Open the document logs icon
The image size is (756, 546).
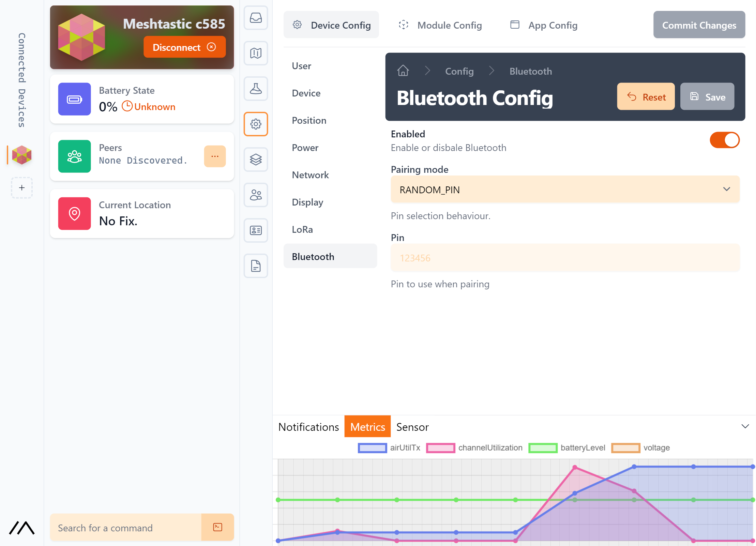(256, 266)
